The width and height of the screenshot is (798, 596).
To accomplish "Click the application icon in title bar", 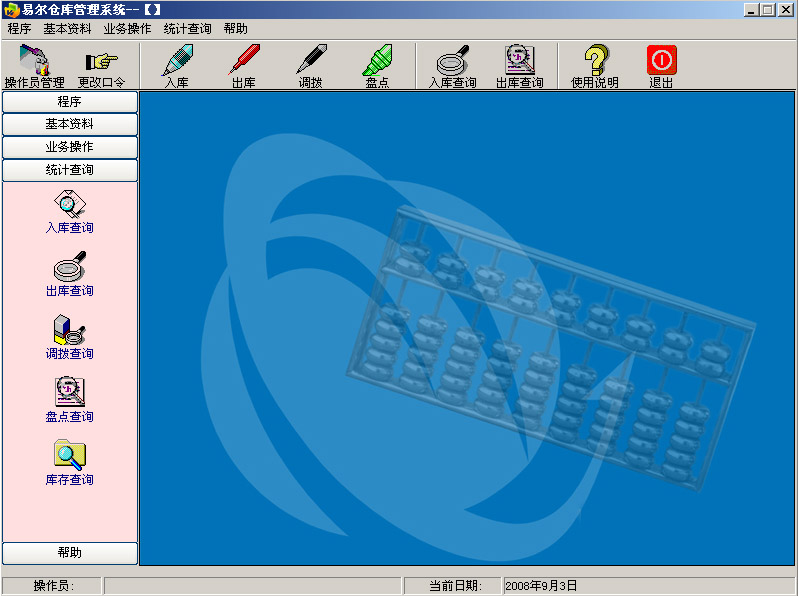I will pyautogui.click(x=11, y=10).
